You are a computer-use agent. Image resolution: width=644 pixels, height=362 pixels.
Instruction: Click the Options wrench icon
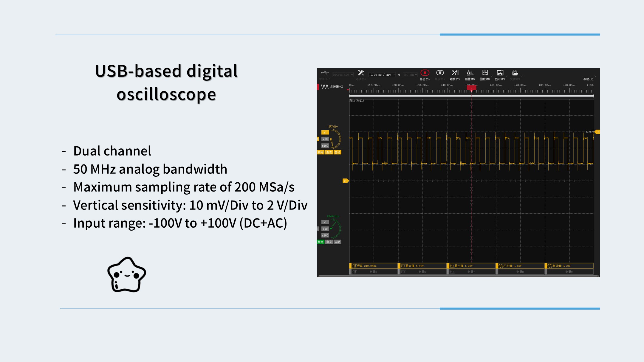click(361, 73)
